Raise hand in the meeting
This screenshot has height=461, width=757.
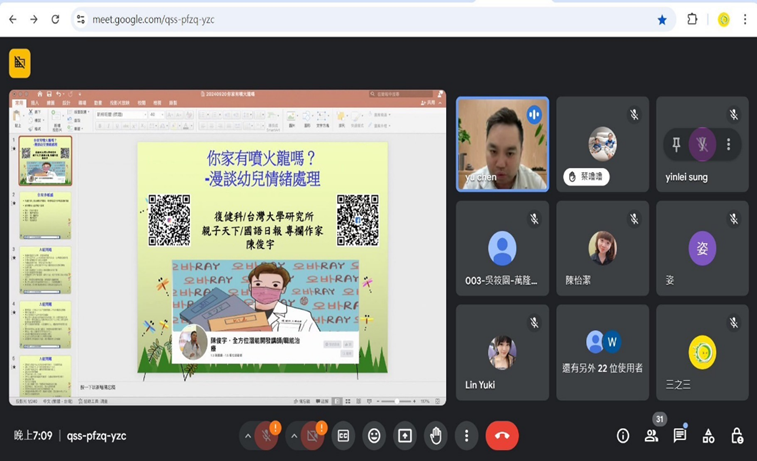click(x=435, y=436)
